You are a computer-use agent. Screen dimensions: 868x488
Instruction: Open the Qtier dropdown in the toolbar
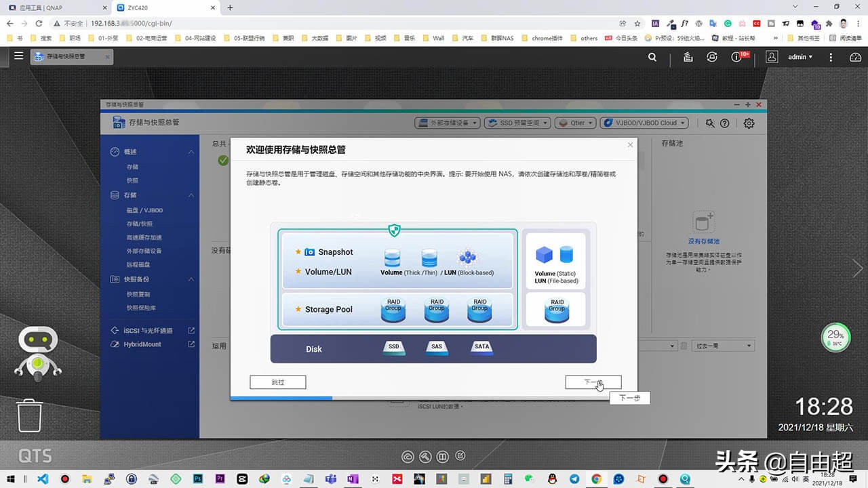(x=575, y=123)
